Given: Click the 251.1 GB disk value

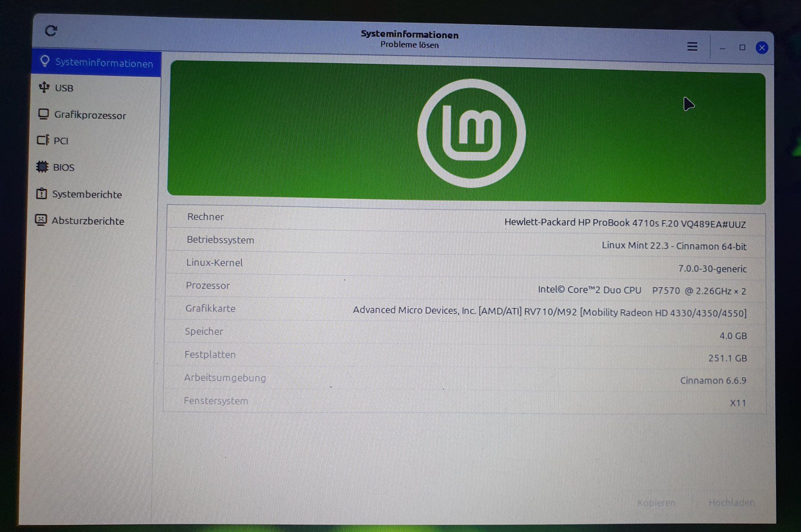Looking at the screenshot, I should 728,358.
